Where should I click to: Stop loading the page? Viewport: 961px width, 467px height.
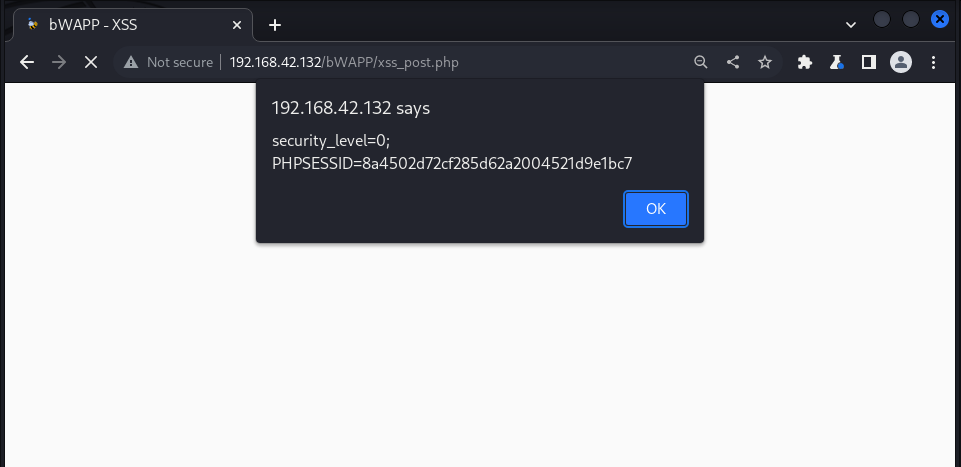coord(90,62)
